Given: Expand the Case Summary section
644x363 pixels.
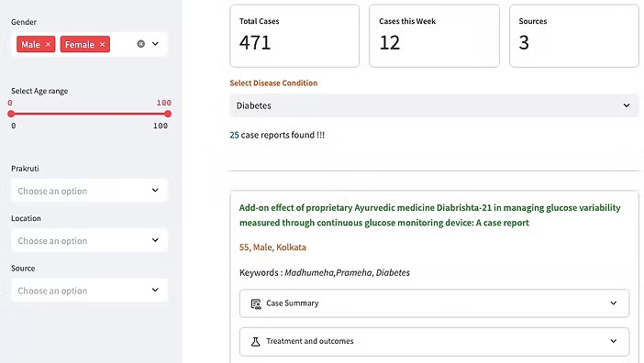Looking at the screenshot, I should click(435, 303).
